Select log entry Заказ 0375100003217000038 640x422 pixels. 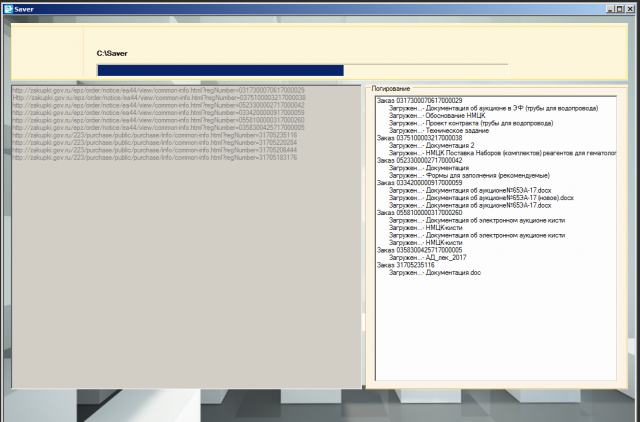pos(420,138)
